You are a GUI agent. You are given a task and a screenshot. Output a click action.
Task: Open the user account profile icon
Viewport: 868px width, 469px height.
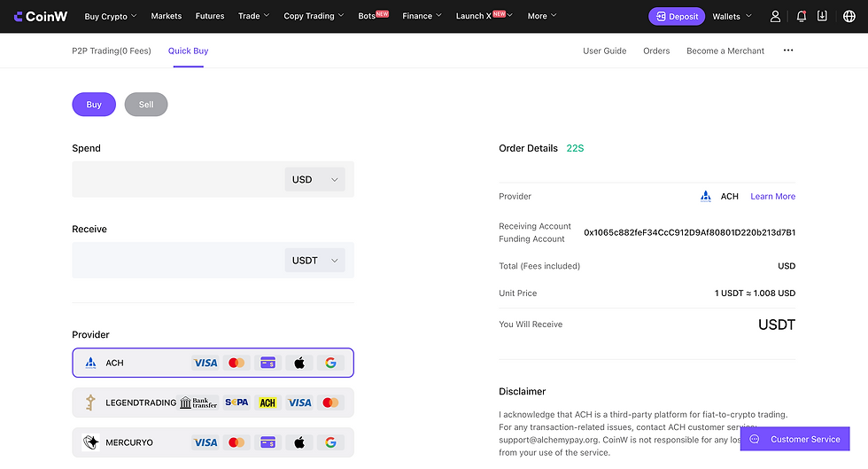pos(776,16)
